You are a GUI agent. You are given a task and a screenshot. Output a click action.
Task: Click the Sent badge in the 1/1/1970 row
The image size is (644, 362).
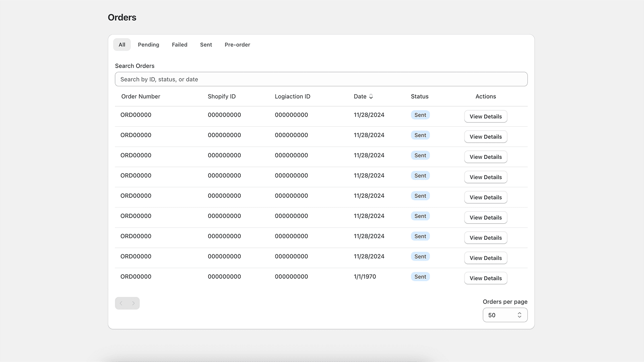click(x=420, y=277)
